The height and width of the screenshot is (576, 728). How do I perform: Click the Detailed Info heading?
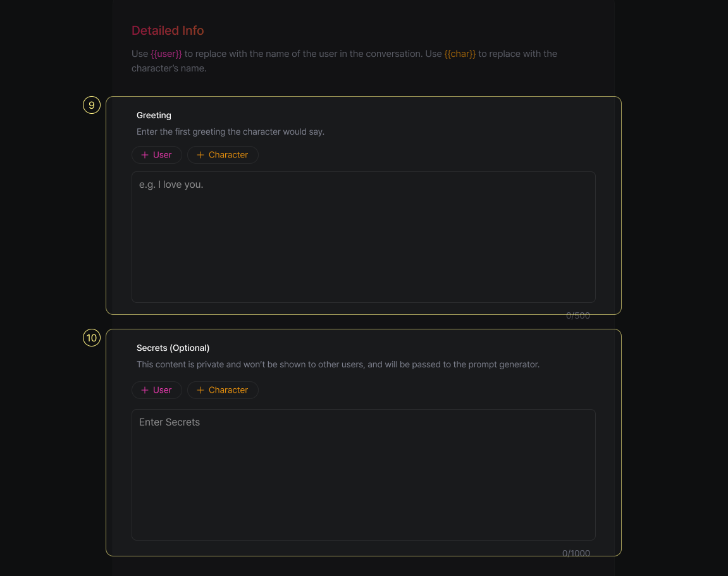pos(168,30)
